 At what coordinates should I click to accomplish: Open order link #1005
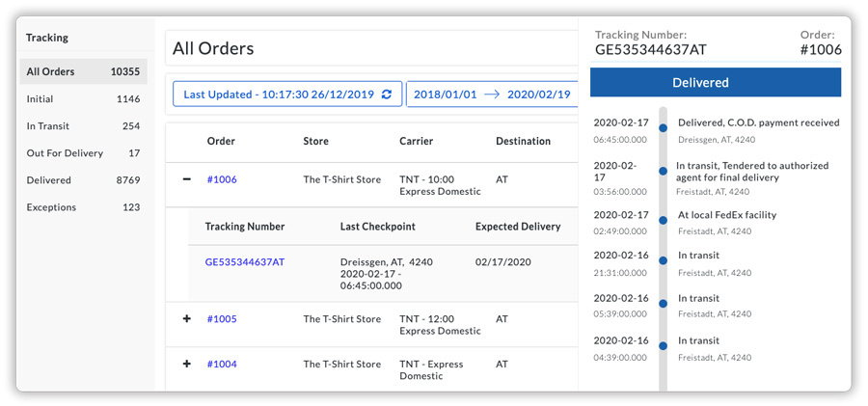pyautogui.click(x=222, y=319)
